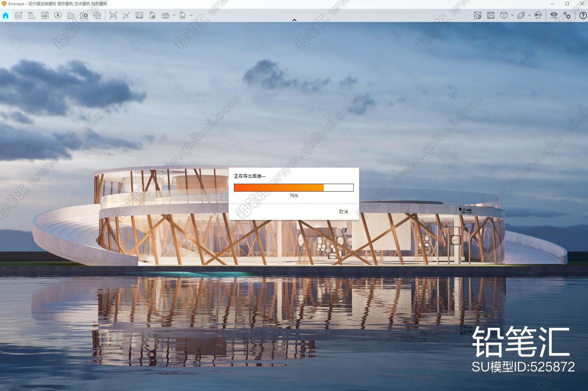Open the Help question mark icon

[x=583, y=15]
